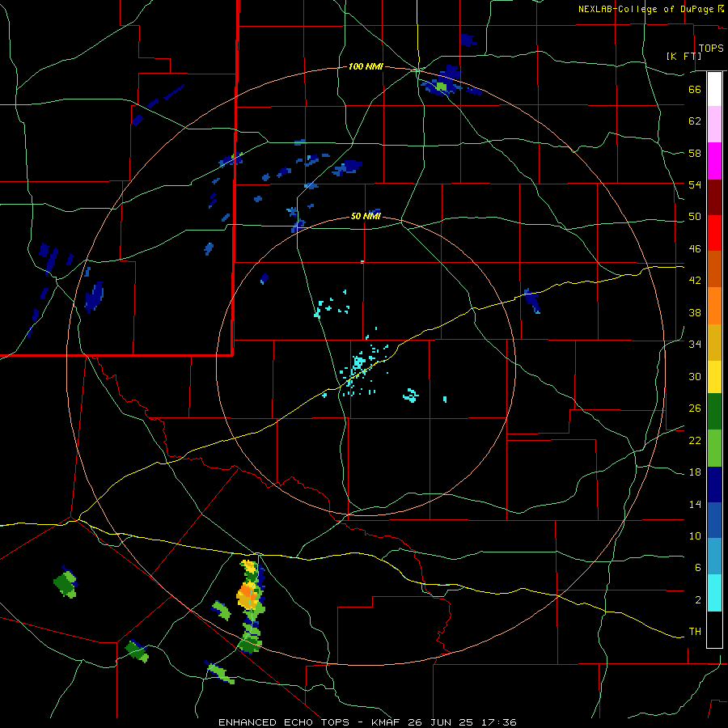Click the 26 legend value

click(695, 408)
